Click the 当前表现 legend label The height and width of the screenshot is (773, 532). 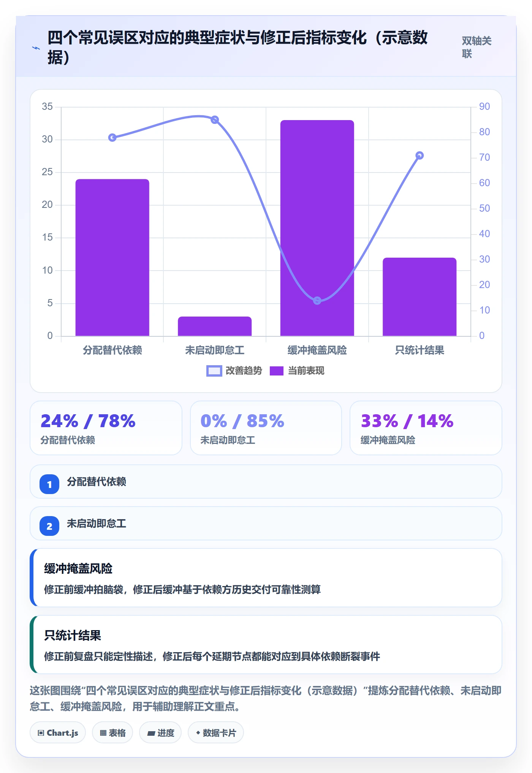click(x=306, y=371)
